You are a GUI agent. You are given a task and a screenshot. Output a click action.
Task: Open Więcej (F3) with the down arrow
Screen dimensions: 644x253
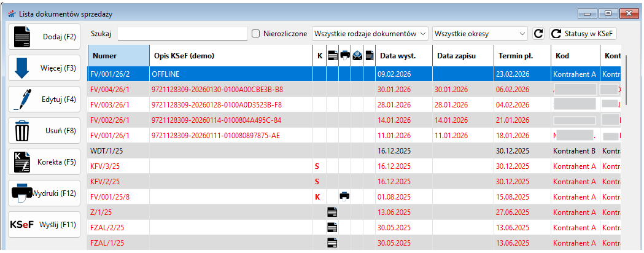(44, 68)
